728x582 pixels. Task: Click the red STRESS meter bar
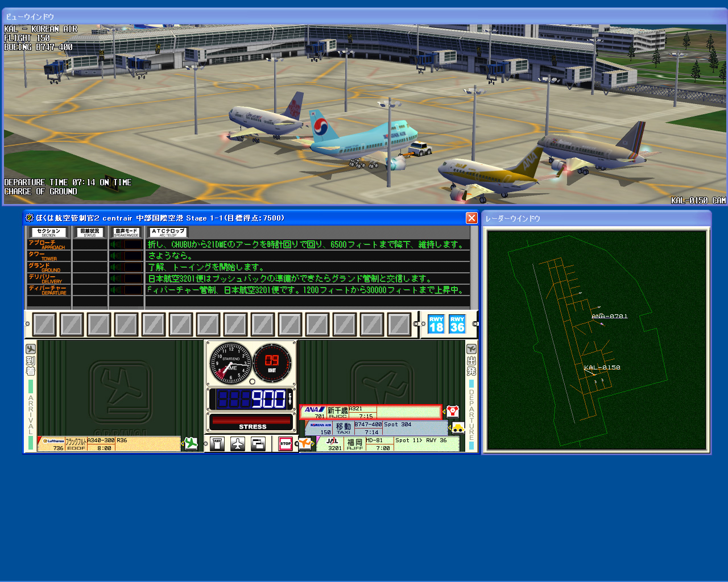click(x=251, y=420)
